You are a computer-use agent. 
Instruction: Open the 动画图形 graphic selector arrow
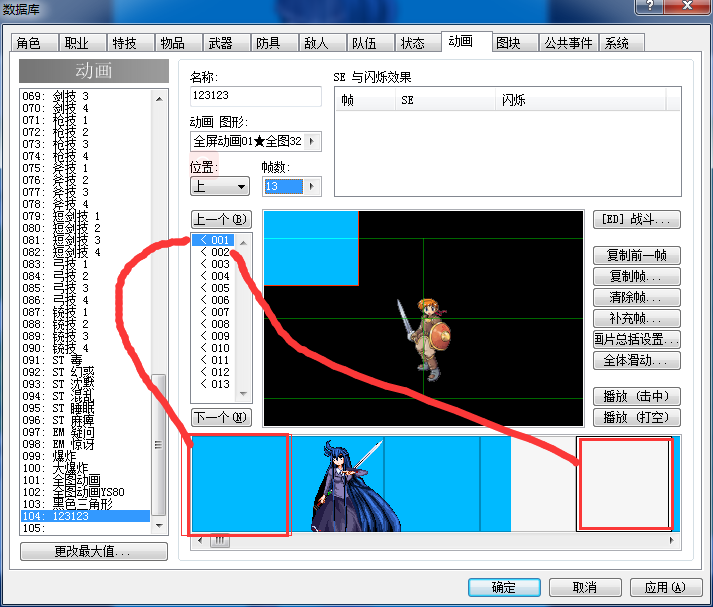pos(312,141)
